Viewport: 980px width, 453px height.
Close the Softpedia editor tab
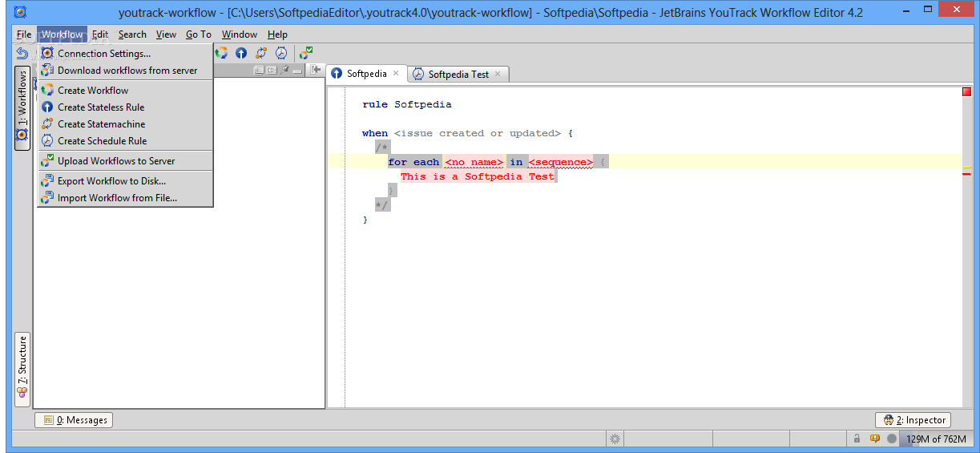tap(397, 74)
